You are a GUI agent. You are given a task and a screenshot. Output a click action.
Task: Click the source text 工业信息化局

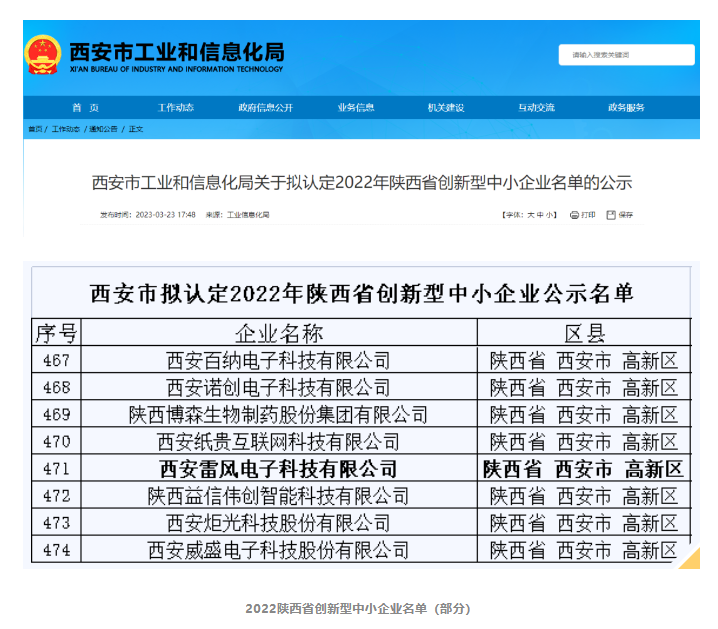coord(248,215)
